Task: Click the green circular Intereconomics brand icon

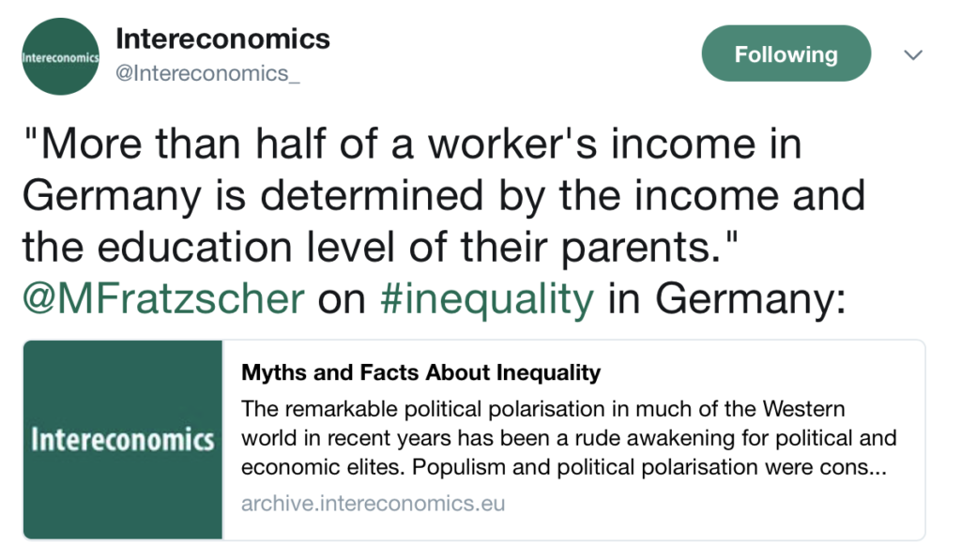Action: coord(60,55)
